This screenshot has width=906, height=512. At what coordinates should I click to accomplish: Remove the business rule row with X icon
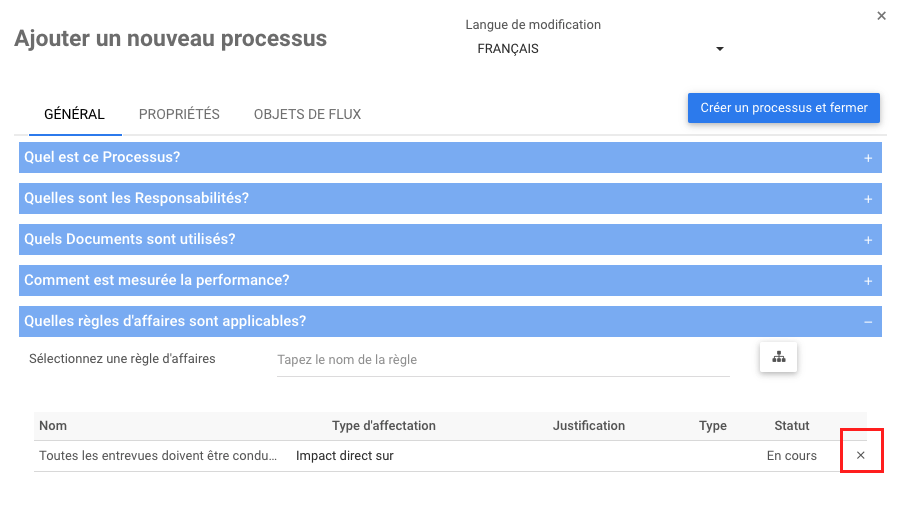click(x=860, y=456)
